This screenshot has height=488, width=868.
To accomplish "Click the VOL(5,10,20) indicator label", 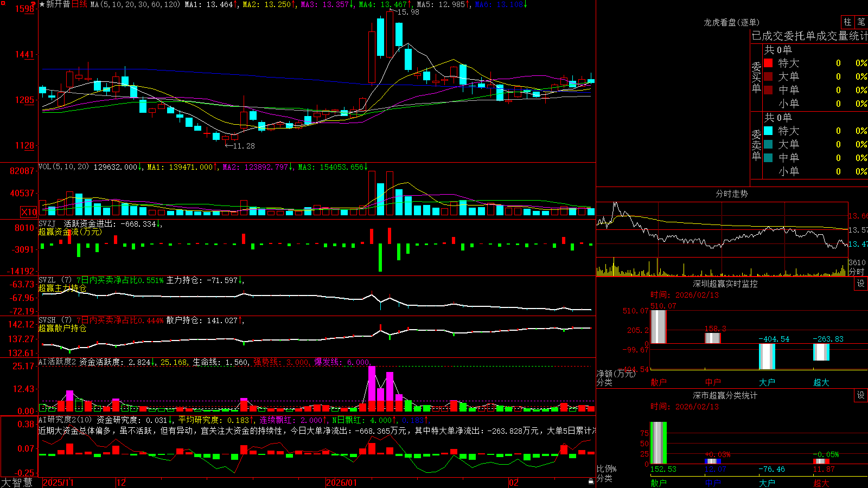I will tap(63, 167).
